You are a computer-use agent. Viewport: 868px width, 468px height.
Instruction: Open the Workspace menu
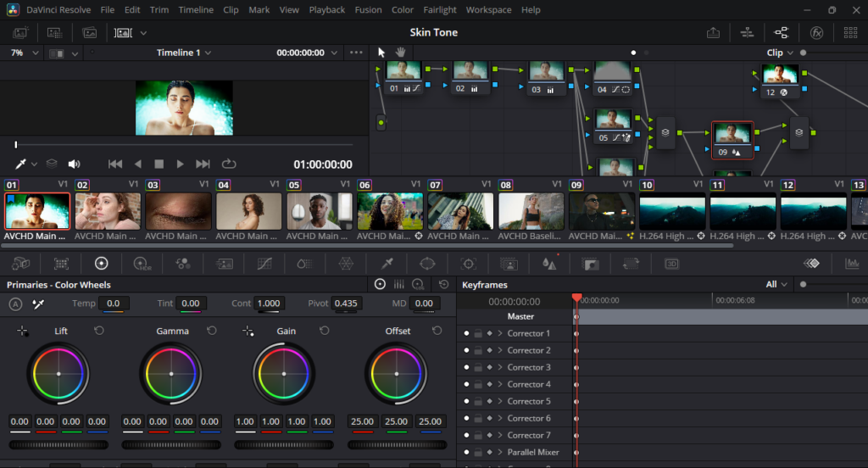489,10
